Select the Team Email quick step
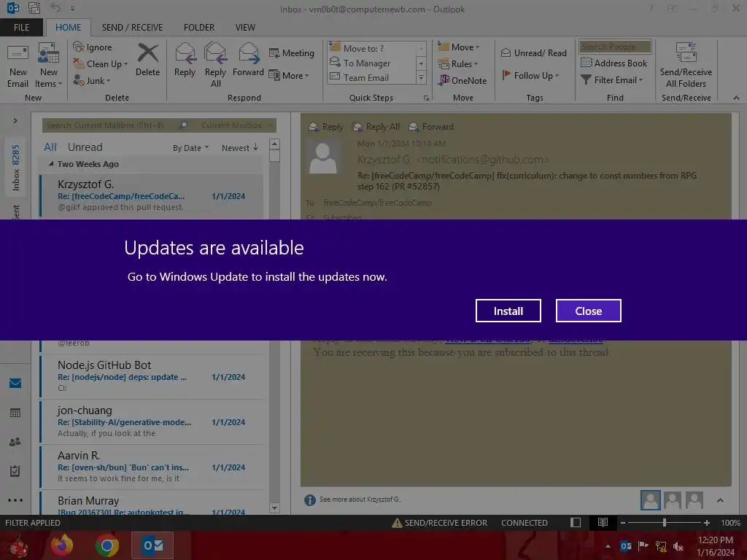747x560 pixels. point(371,77)
